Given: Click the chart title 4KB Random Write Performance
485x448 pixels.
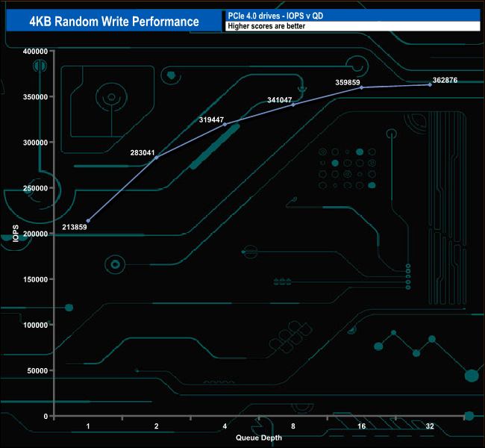Looking at the screenshot, I should pos(114,21).
